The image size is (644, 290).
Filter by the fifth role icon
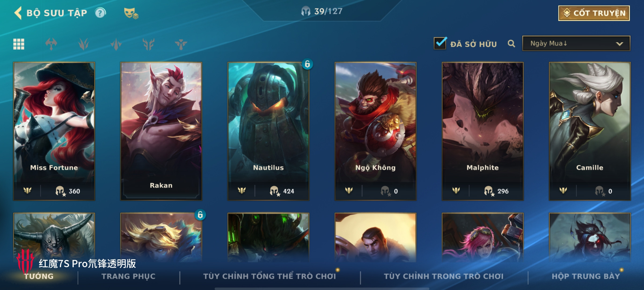click(181, 44)
